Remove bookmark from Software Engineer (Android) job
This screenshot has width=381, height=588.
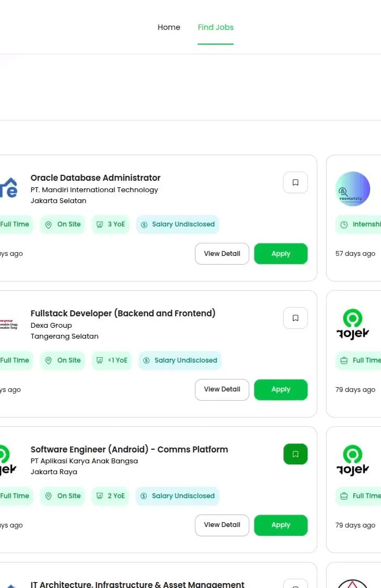click(296, 454)
